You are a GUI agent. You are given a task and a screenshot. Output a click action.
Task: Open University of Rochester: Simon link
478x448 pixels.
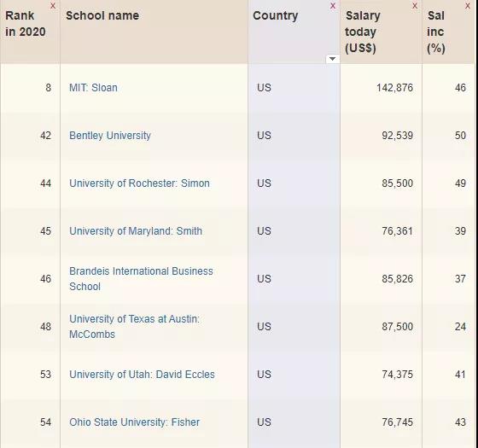[139, 183]
